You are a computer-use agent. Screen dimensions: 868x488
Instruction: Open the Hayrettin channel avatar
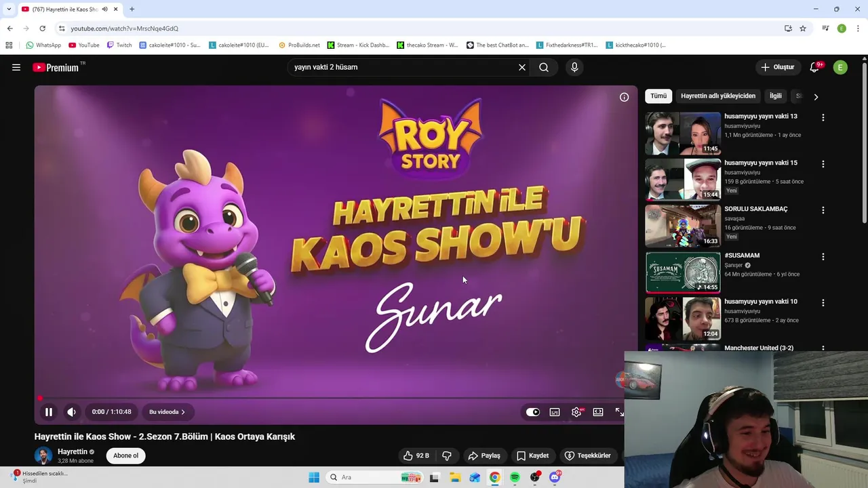tap(43, 455)
